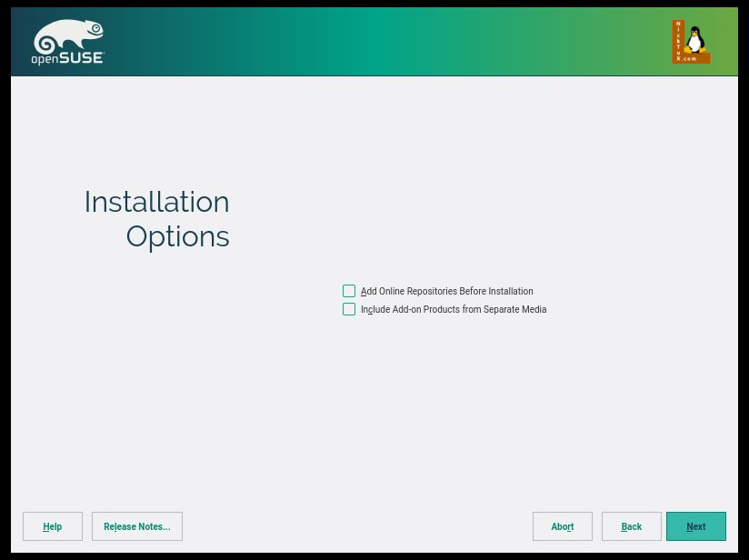Click the chameleon's curled tail in logo
749x560 pixels.
pos(45,42)
